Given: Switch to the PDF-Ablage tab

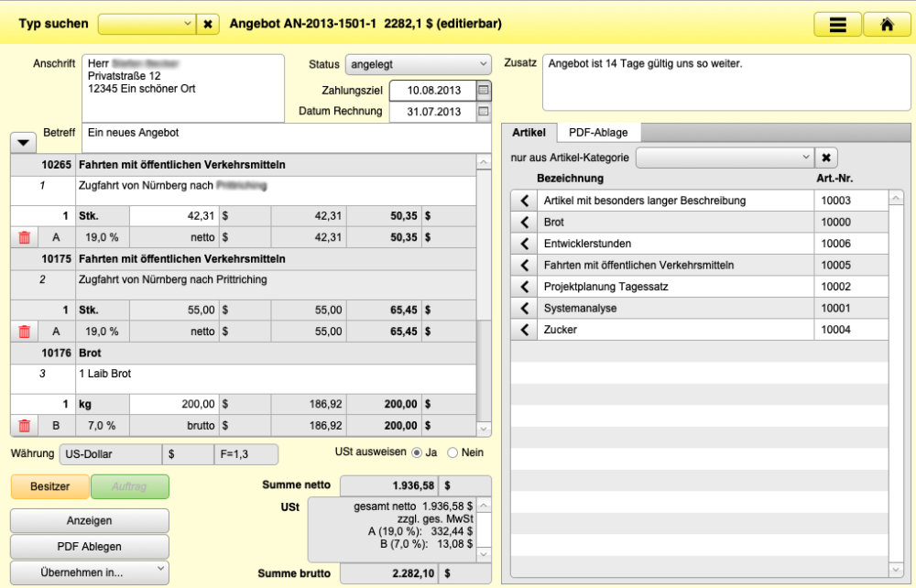Looking at the screenshot, I should pos(598,132).
